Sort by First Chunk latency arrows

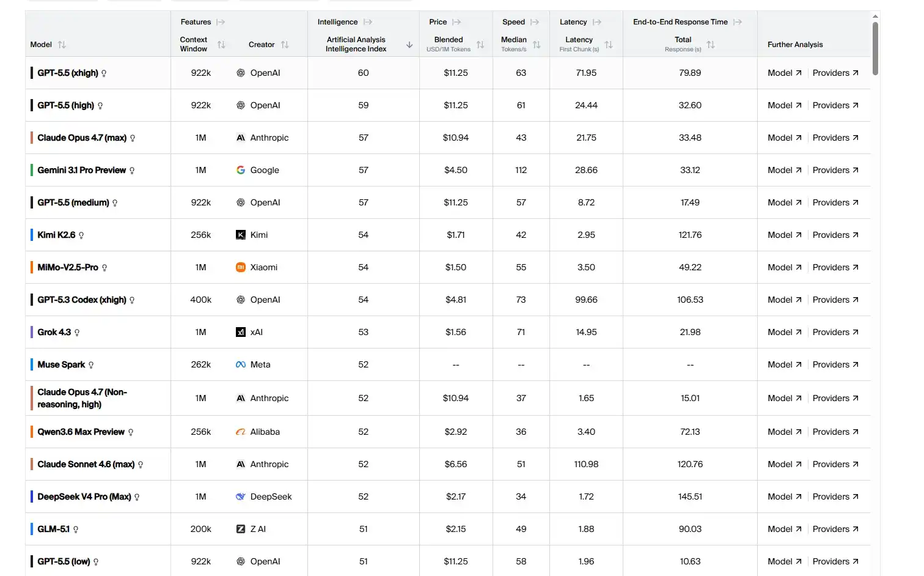[x=609, y=45]
